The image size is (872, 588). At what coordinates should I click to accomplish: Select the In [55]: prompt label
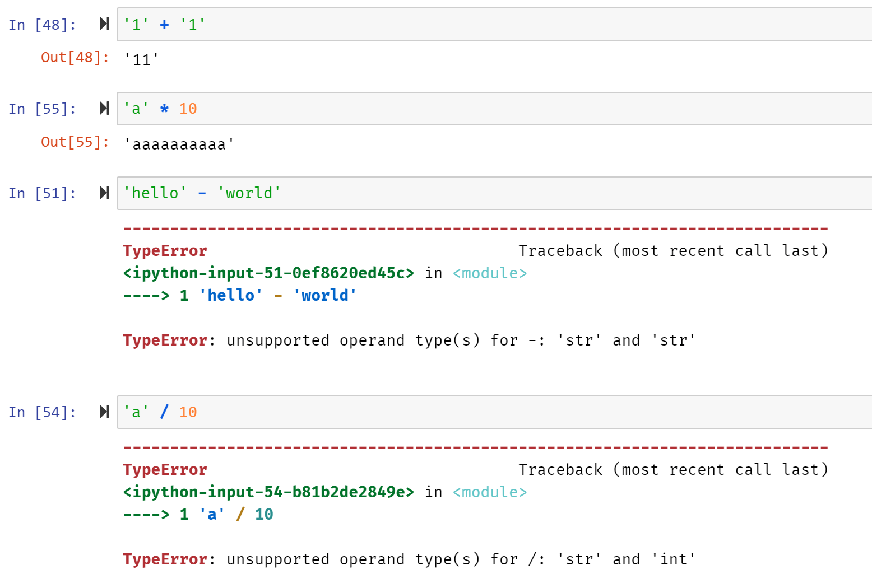(42, 109)
